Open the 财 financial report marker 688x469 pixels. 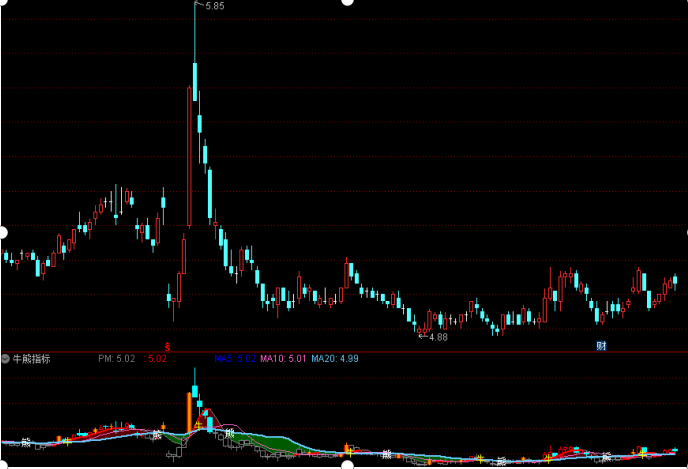tap(601, 346)
